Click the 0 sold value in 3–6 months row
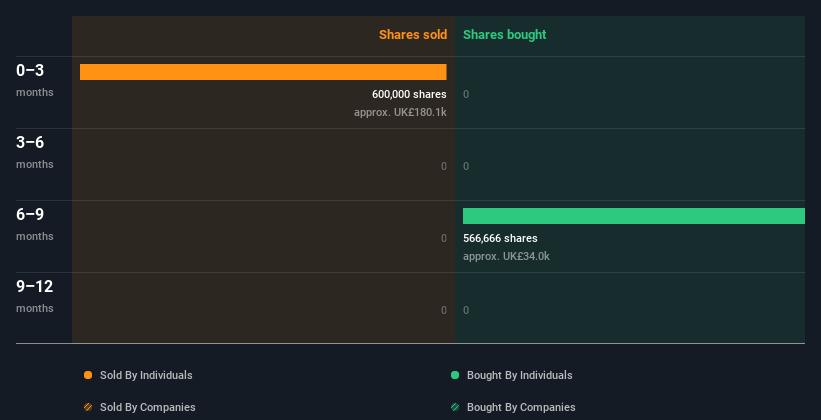 click(x=443, y=167)
